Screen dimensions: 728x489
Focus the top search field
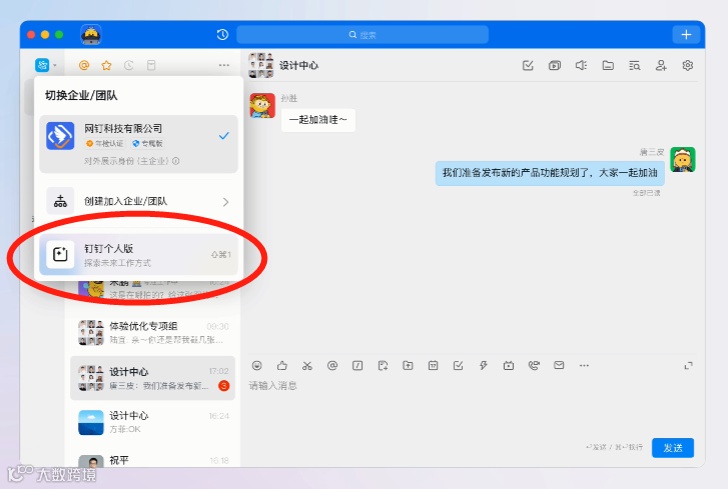point(362,34)
